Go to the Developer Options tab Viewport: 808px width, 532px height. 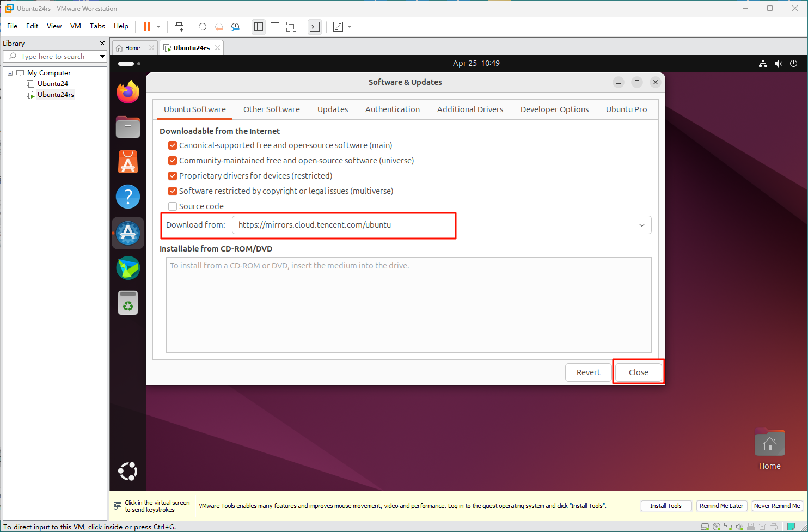pyautogui.click(x=555, y=109)
